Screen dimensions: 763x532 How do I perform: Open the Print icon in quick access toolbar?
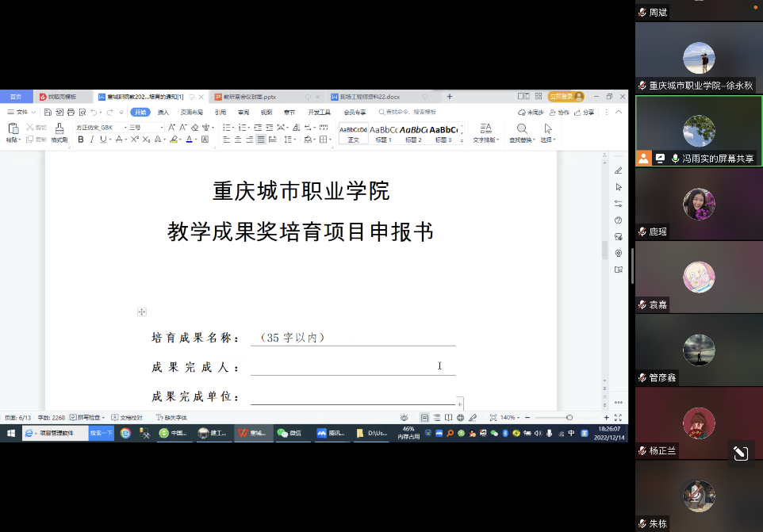(x=70, y=113)
